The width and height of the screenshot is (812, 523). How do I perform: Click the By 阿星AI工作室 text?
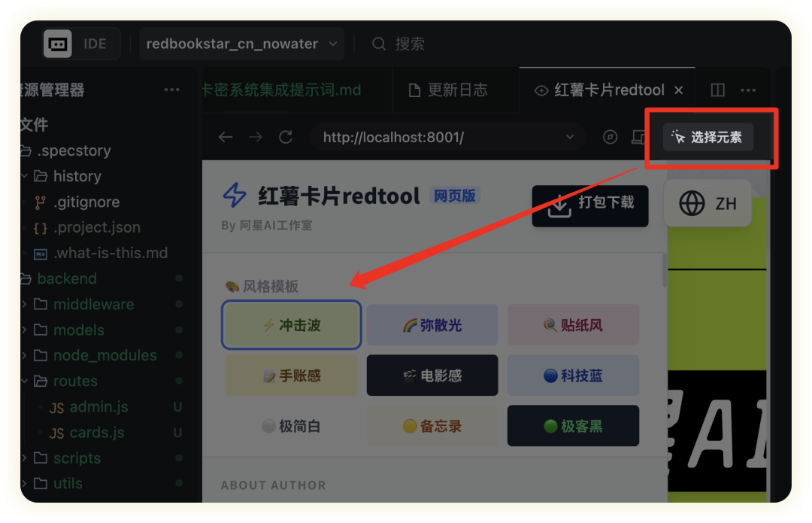[267, 226]
